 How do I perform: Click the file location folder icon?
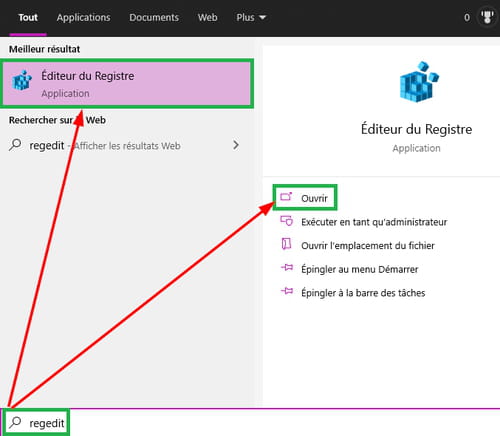click(286, 244)
